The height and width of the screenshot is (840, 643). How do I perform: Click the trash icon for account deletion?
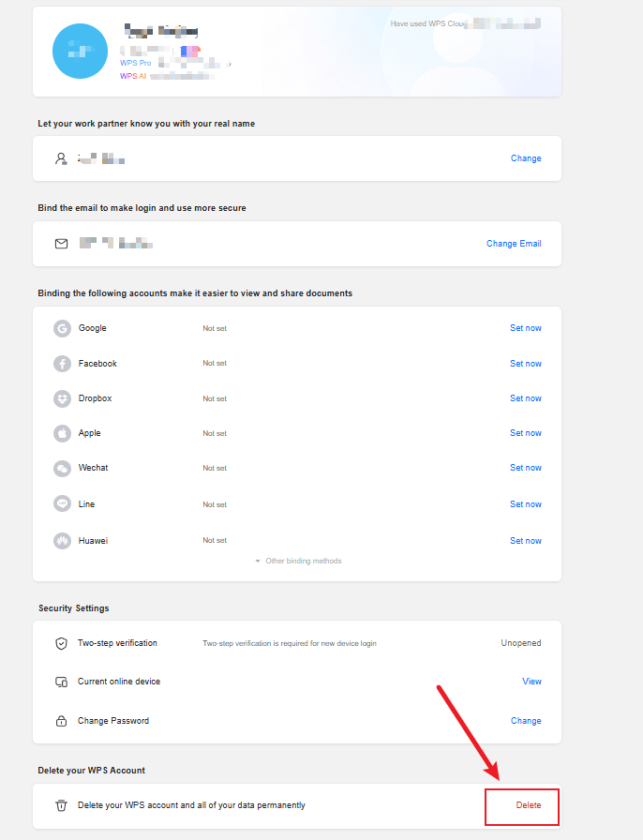[x=61, y=805]
